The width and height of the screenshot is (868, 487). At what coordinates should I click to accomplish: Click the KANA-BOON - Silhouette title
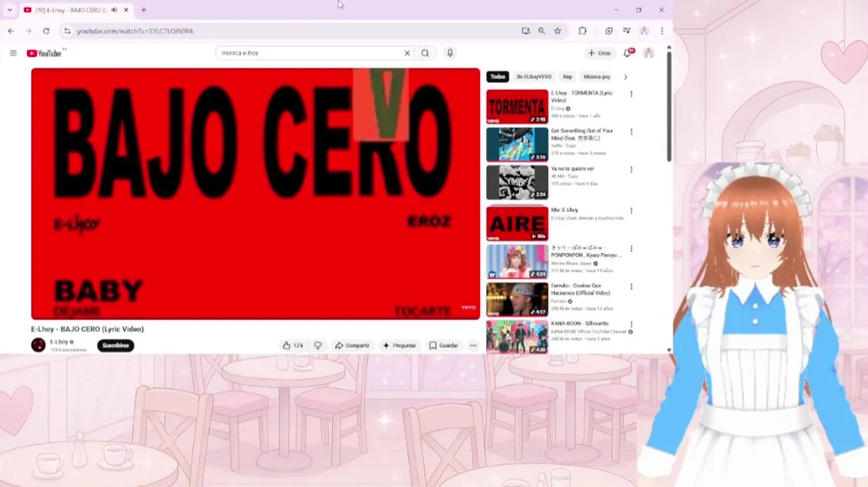[x=579, y=323]
